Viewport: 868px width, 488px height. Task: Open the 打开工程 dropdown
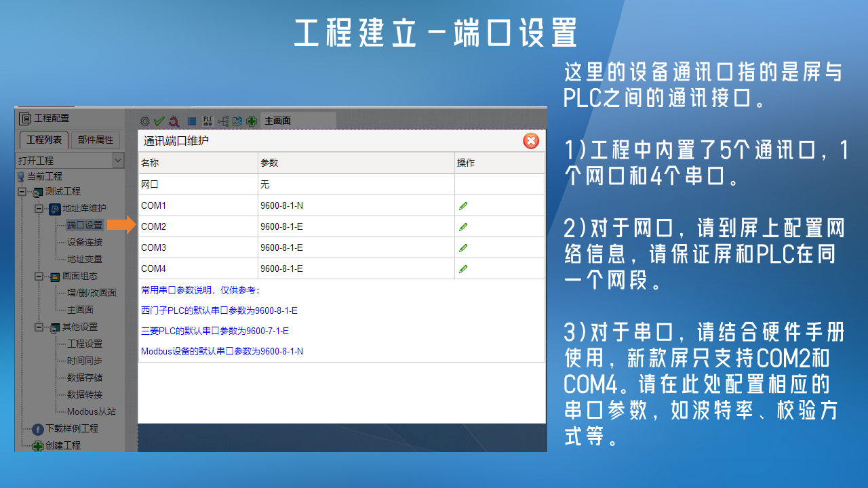(x=118, y=161)
